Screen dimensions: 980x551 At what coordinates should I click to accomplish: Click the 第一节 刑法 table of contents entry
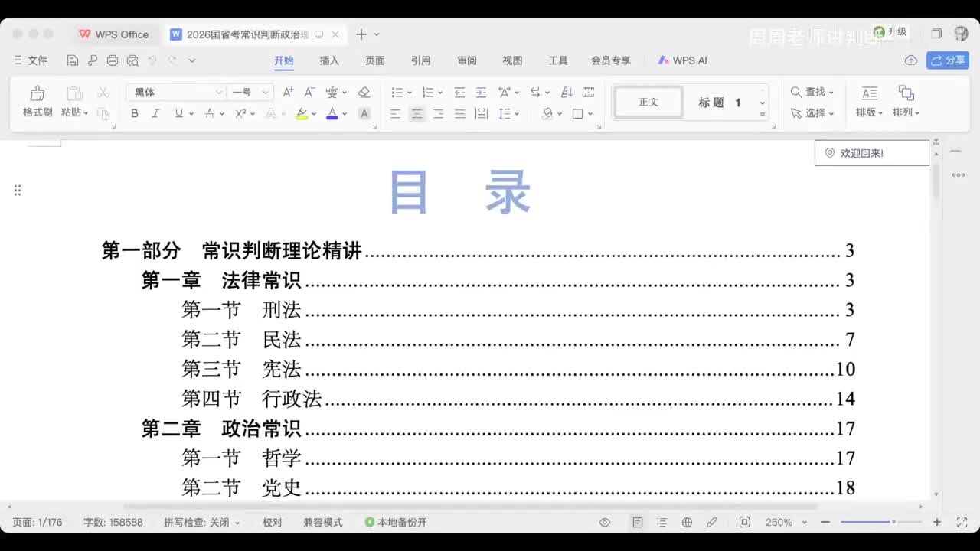(x=518, y=310)
